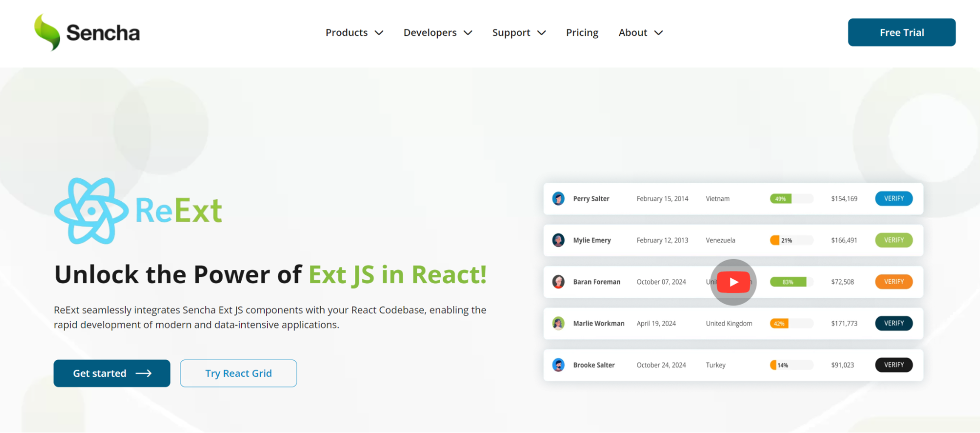Click the country 'United Kingdom'

click(729, 324)
